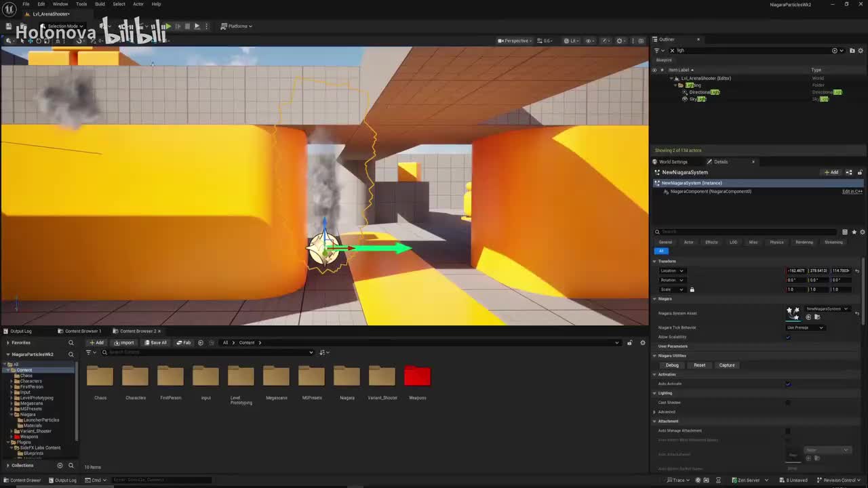Viewport: 868px width, 488px height.
Task: Open the NewNiagaraSystem asset dropdown
Action: [827, 309]
